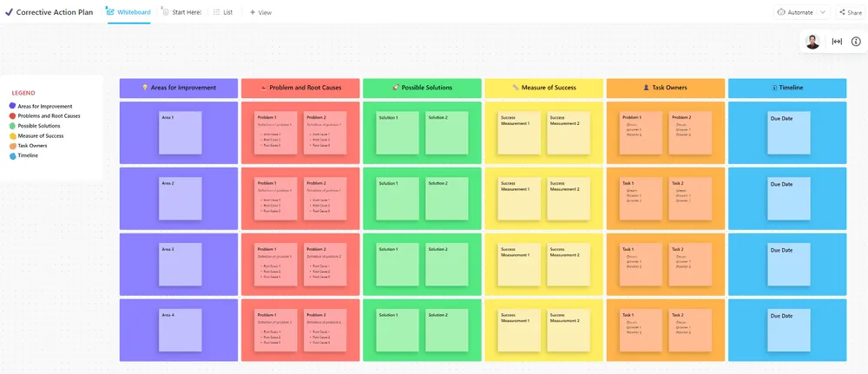Click the fit-to-width icon

(837, 42)
